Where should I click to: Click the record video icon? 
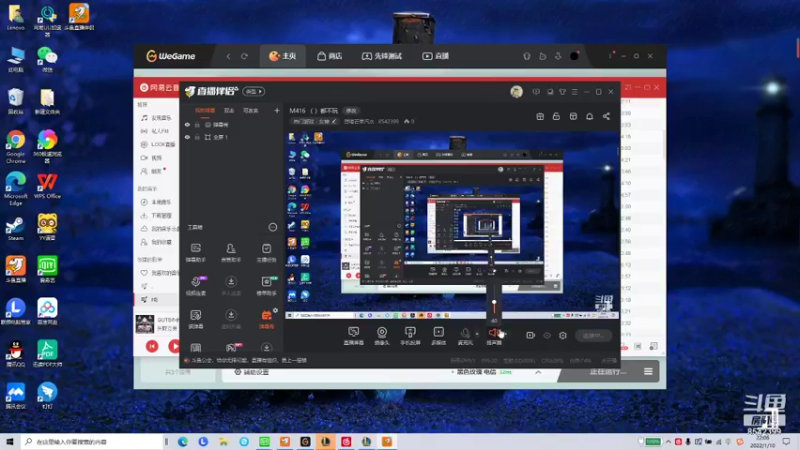pyautogui.click(x=531, y=335)
